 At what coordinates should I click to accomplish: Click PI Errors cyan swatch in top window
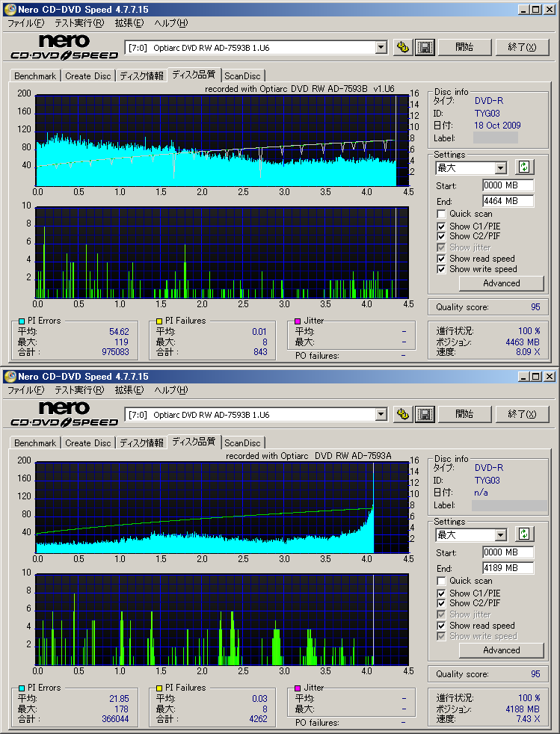(x=22, y=321)
